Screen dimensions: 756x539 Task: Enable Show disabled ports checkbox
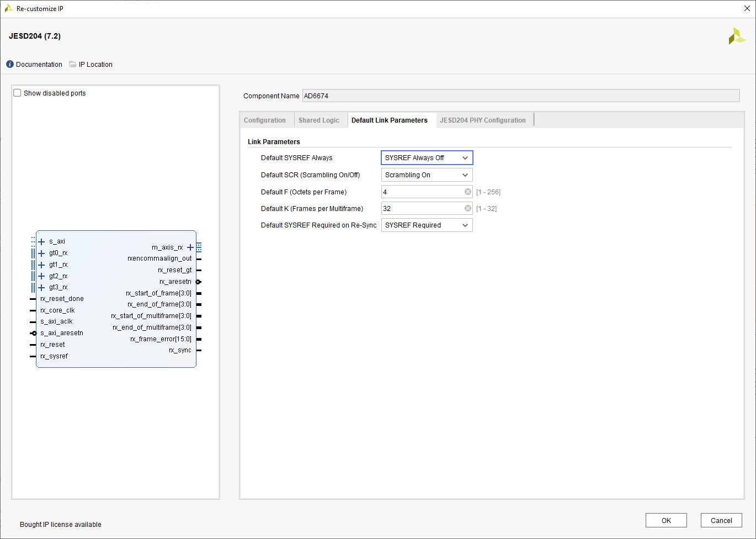point(17,93)
